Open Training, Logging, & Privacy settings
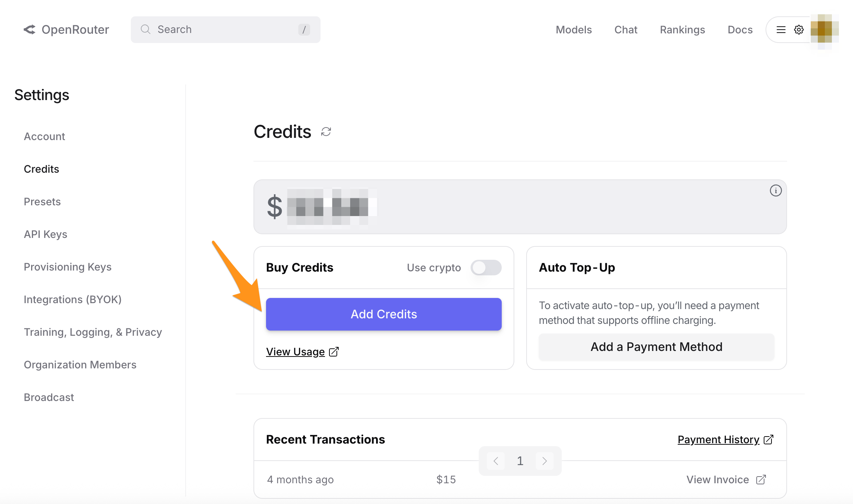The width and height of the screenshot is (853, 504). pos(93,332)
